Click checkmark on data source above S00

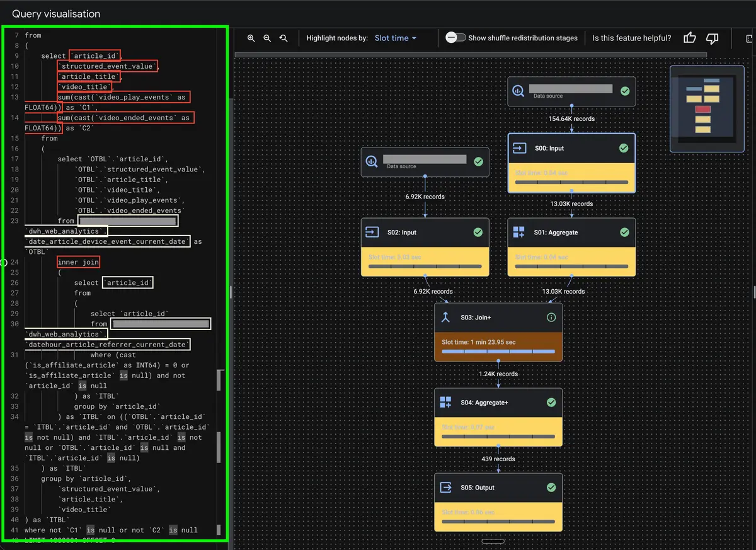(x=625, y=91)
